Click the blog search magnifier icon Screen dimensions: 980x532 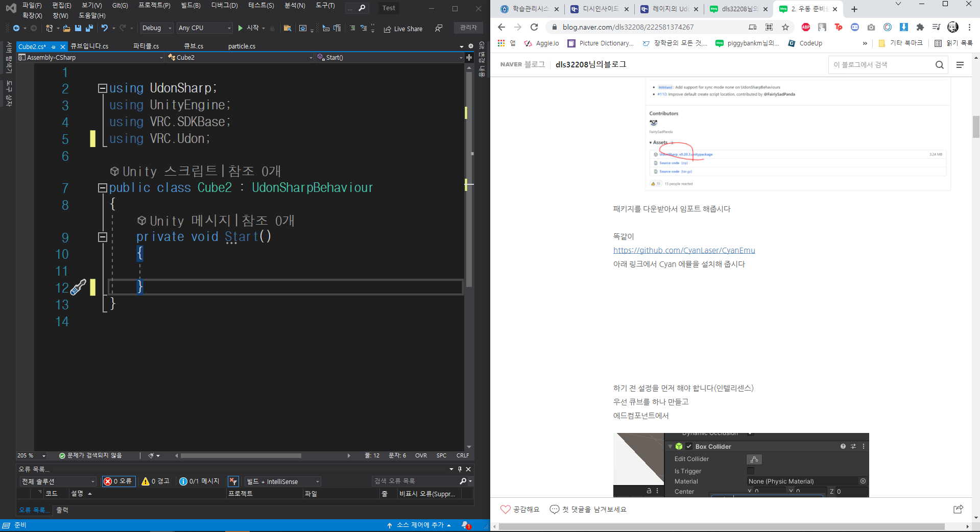pos(939,65)
